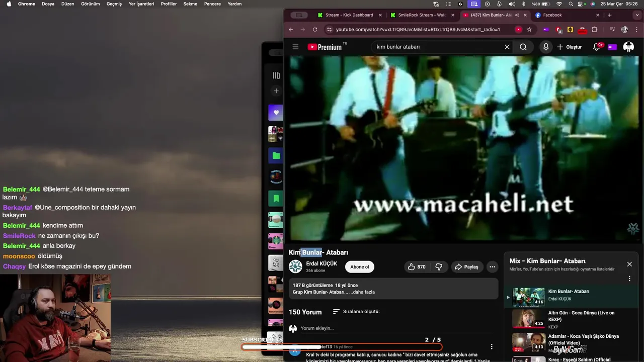Screen dimensions: 644x362
Task: View site information in address bar
Action: click(x=329, y=29)
